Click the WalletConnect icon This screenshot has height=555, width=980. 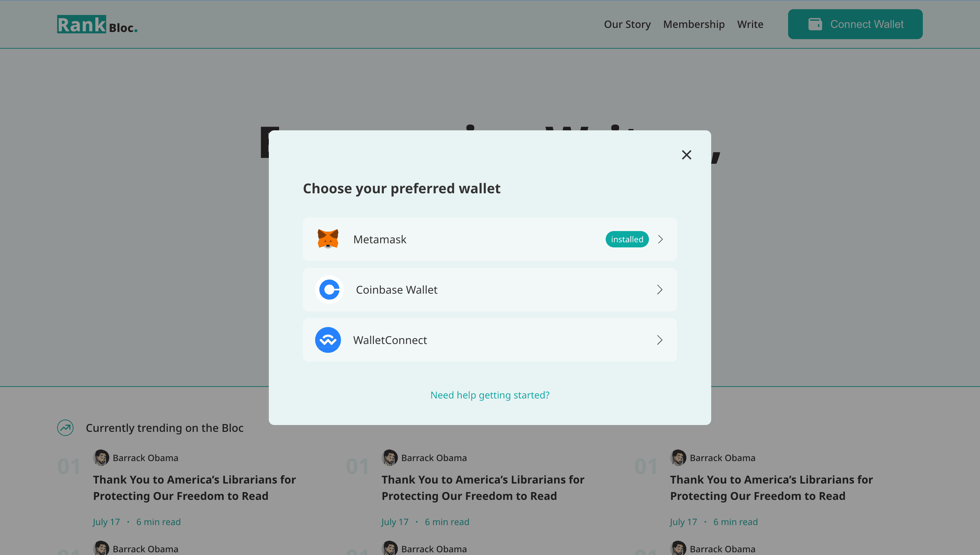pyautogui.click(x=328, y=340)
